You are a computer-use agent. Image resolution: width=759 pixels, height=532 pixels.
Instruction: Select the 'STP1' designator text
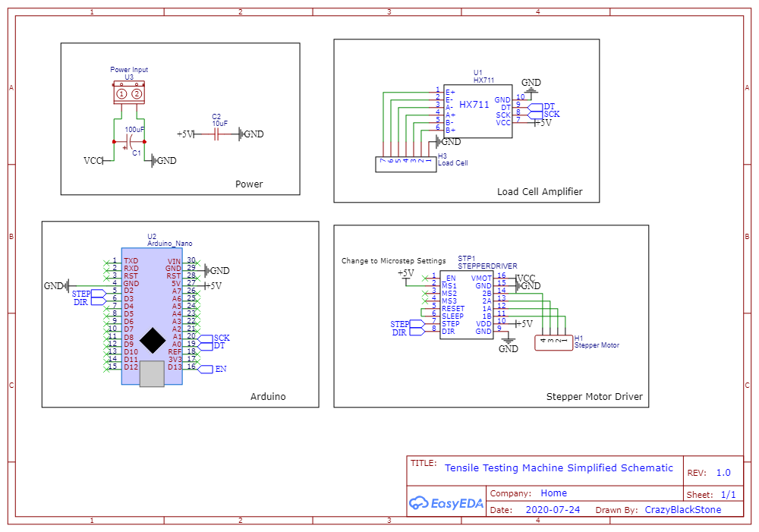pyautogui.click(x=467, y=259)
